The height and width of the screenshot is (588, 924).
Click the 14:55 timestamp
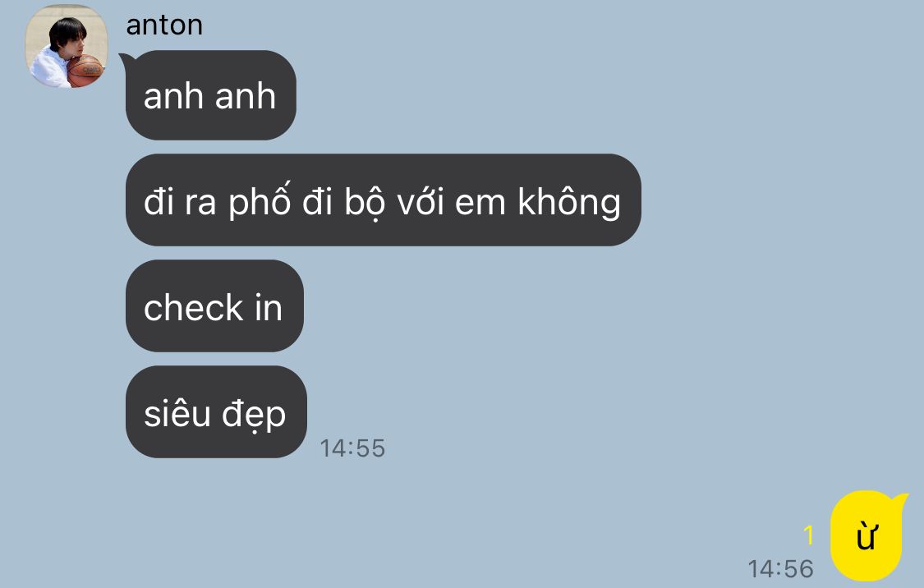(x=352, y=448)
